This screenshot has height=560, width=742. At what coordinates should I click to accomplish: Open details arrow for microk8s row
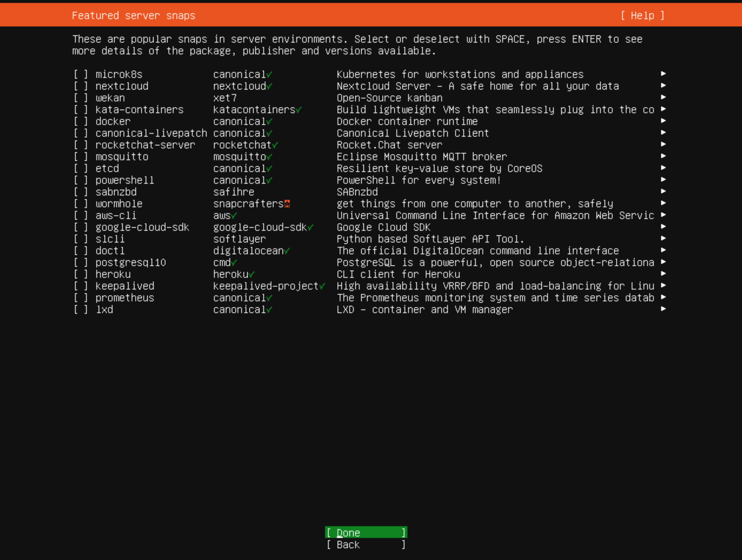click(663, 74)
